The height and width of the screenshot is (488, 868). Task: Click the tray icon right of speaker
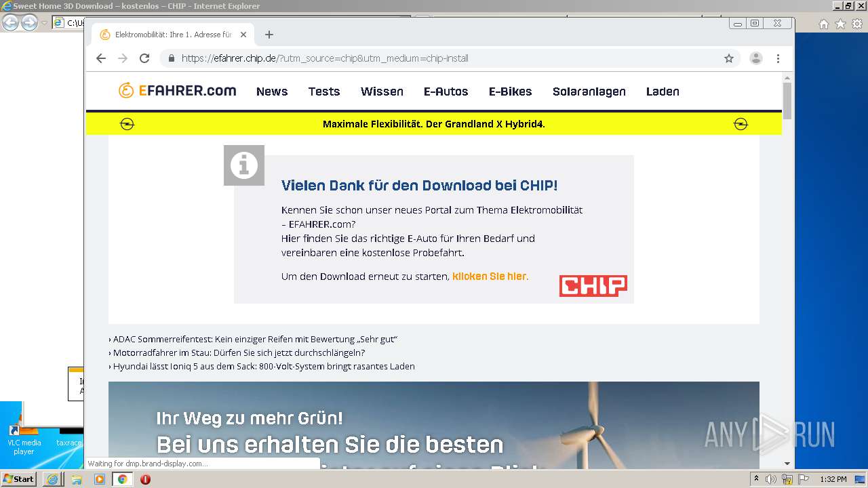coord(787,479)
